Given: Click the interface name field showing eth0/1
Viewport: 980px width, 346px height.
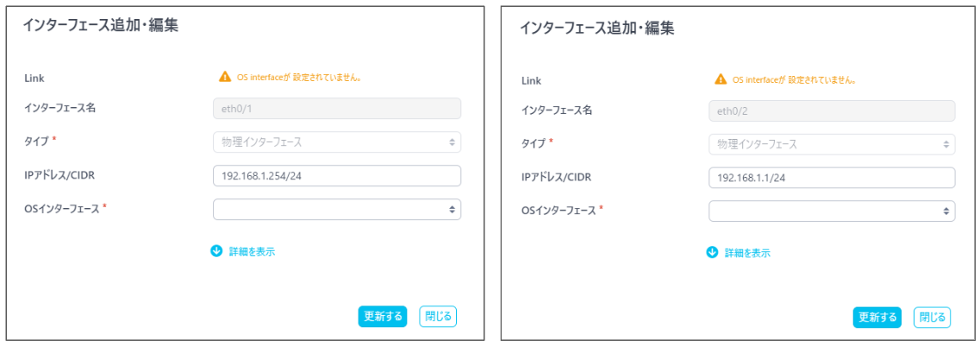Looking at the screenshot, I should point(336,109).
